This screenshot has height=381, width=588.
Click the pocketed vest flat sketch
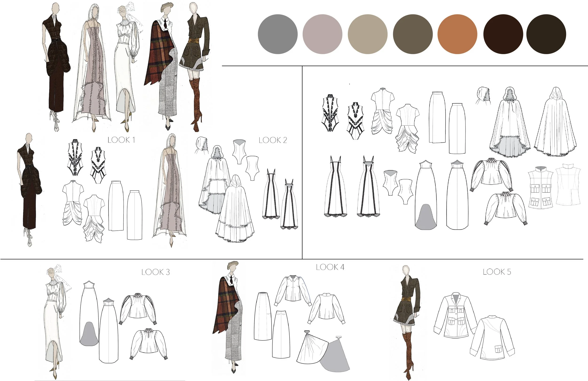click(540, 187)
